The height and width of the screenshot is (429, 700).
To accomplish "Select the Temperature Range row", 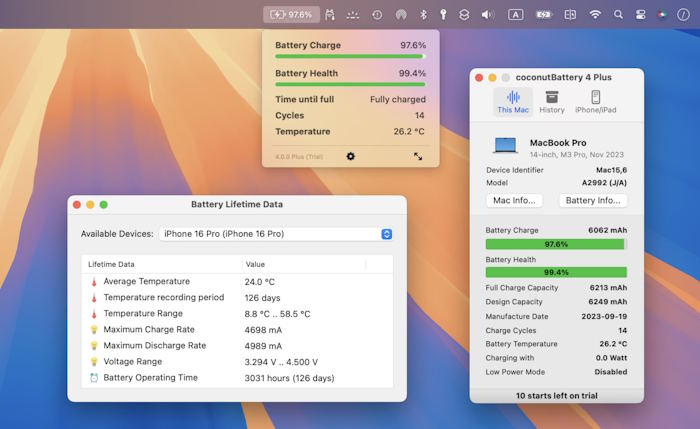I will pos(237,314).
